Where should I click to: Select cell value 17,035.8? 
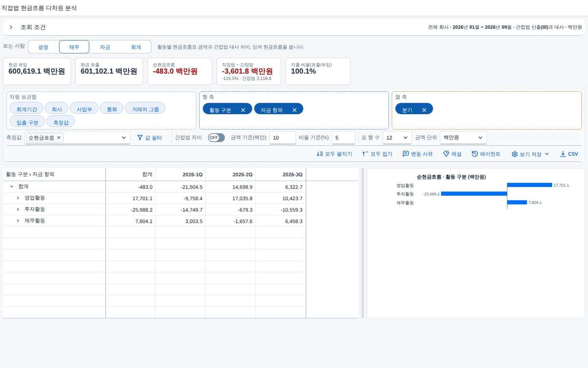click(x=231, y=198)
